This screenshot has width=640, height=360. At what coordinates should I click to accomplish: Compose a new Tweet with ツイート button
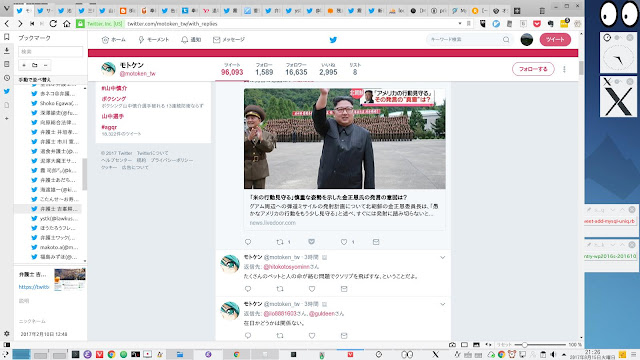[x=555, y=40]
